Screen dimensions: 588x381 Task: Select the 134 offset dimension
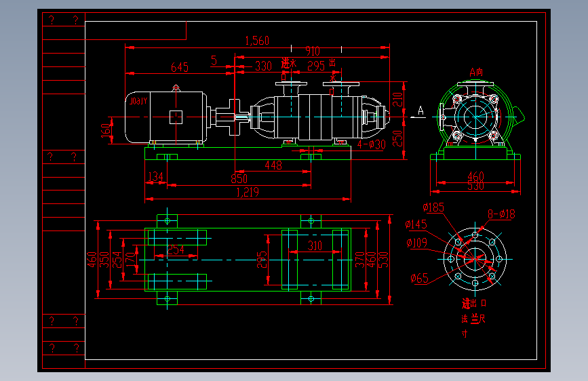point(155,177)
